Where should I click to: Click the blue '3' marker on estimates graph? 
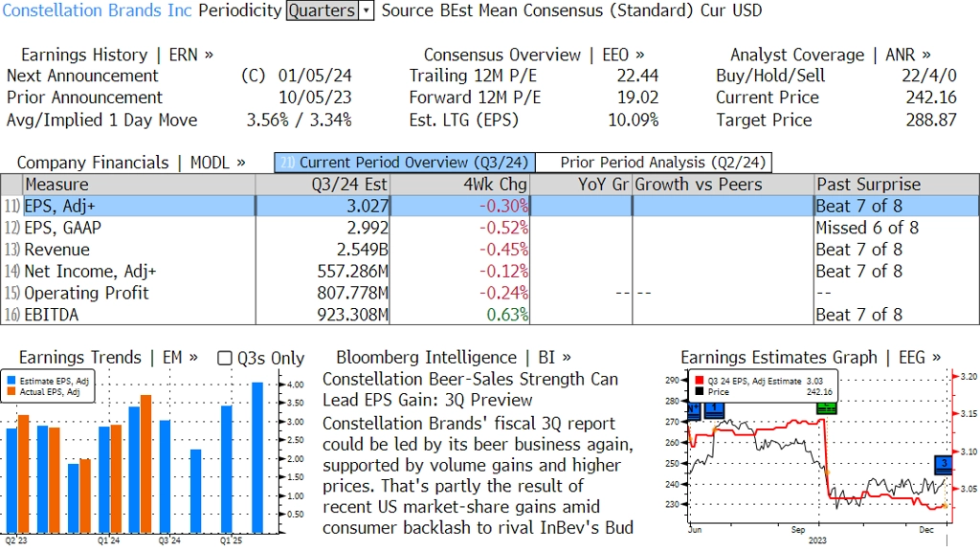tap(944, 464)
